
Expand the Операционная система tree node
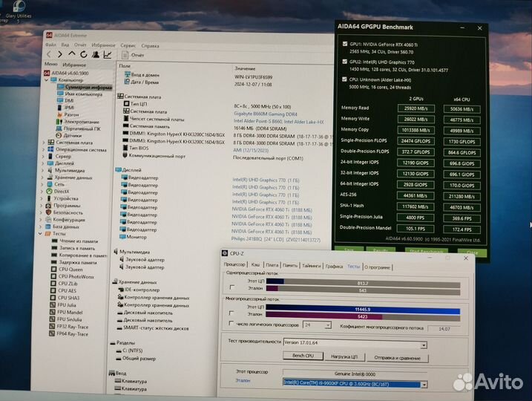(44, 149)
